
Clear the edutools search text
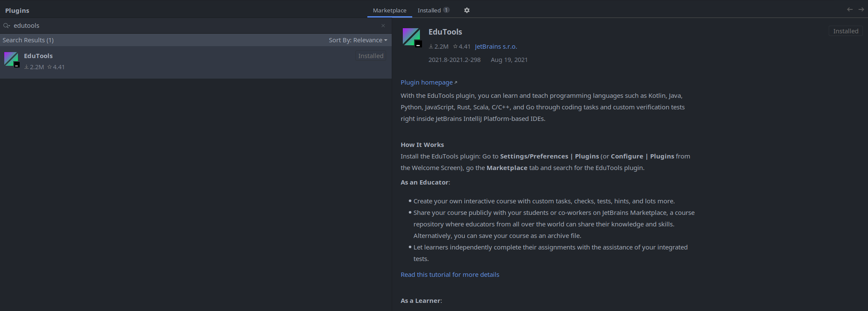[383, 26]
